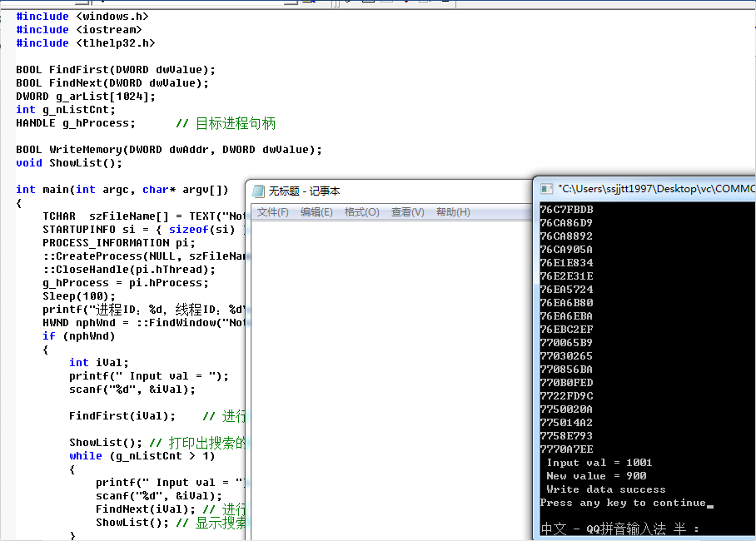The height and width of the screenshot is (541, 756).
Task: Click the 中文 - QQ拼音输入法 status line
Action: (619, 529)
